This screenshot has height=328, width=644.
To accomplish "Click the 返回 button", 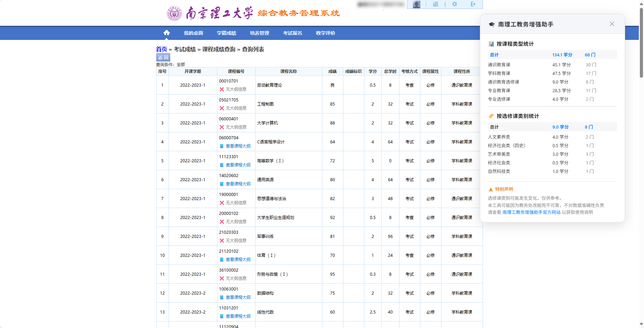I will point(163,57).
